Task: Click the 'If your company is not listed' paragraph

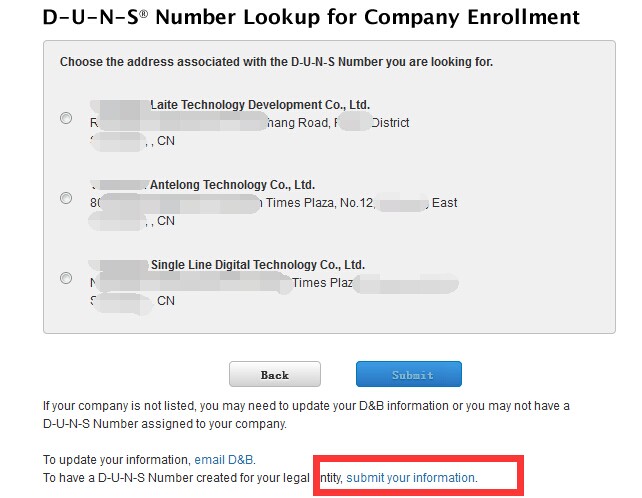Action: click(306, 415)
